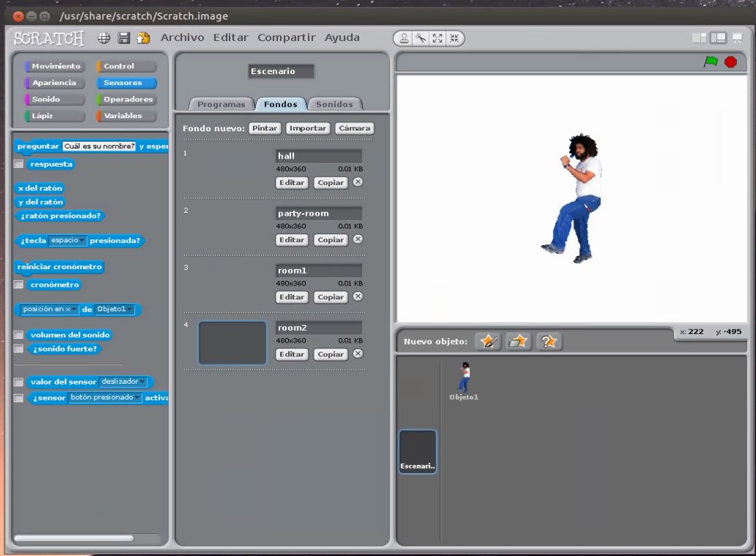Open the Objeto1 dropdown in block
The width and height of the screenshot is (756, 556).
(131, 310)
